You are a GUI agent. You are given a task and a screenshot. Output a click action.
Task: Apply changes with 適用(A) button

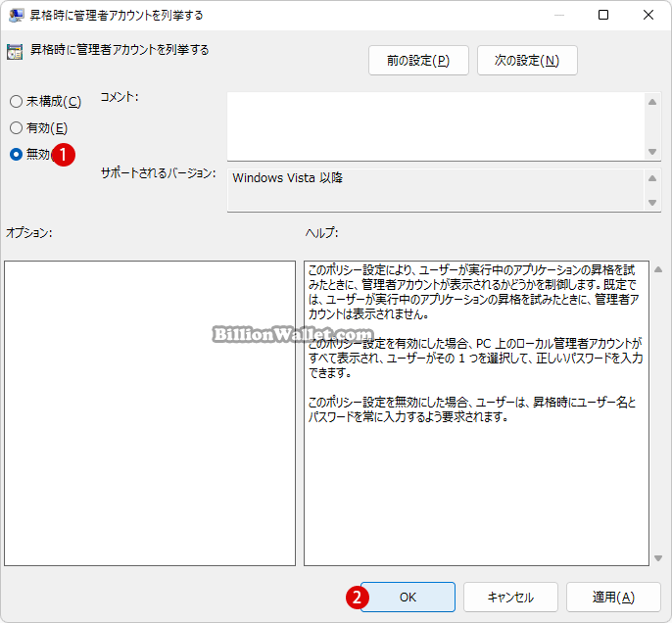613,597
